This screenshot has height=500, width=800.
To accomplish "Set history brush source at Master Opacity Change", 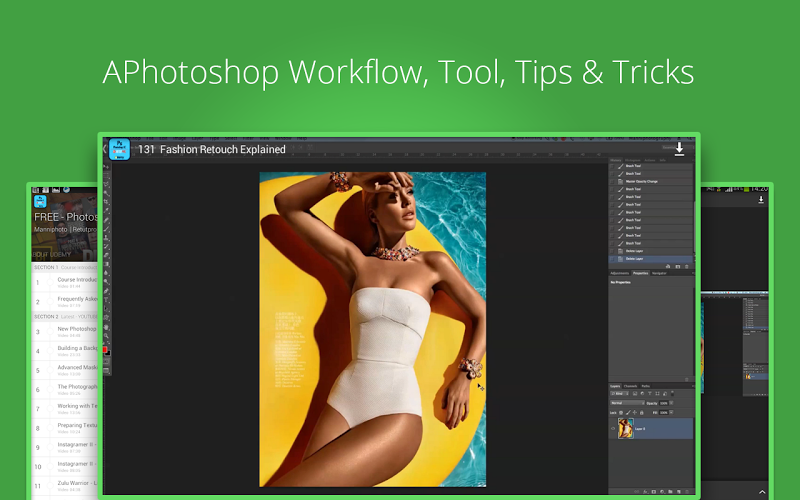I will click(x=612, y=181).
